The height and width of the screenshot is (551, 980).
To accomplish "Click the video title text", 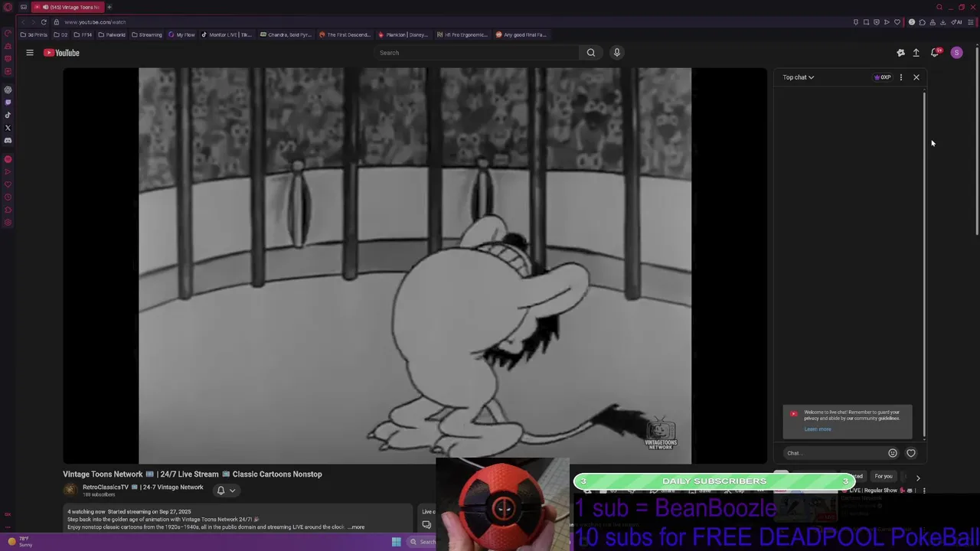I will (192, 474).
